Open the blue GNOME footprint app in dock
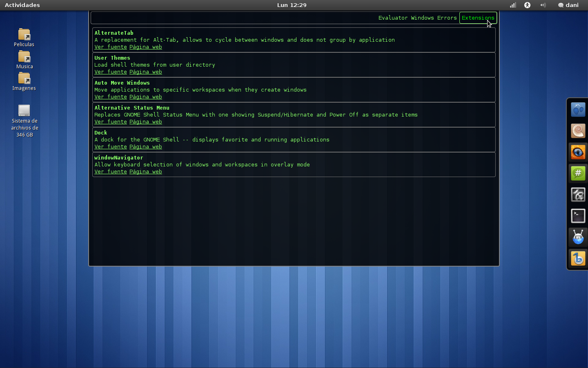This screenshot has width=588, height=368. (x=578, y=110)
